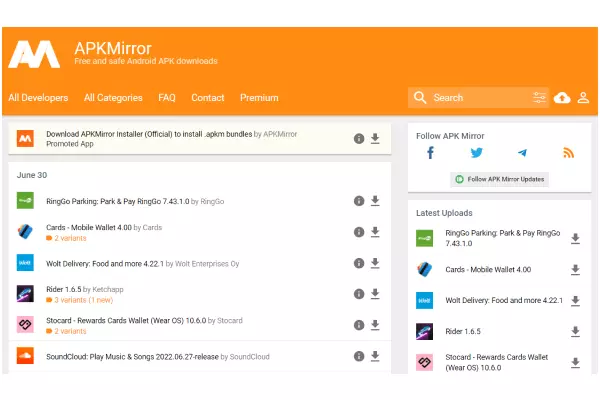The height and width of the screenshot is (400, 600).
Task: Go to the FAQ page
Action: click(167, 98)
